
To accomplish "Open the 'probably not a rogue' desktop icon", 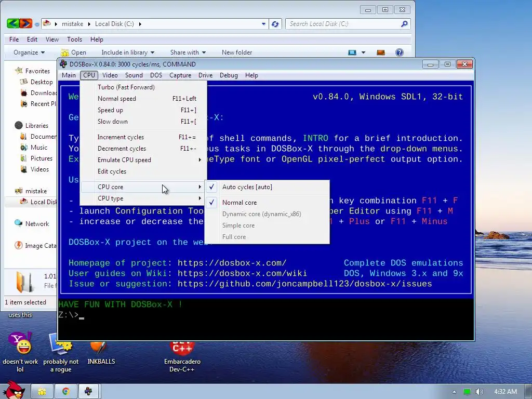I will [61, 344].
